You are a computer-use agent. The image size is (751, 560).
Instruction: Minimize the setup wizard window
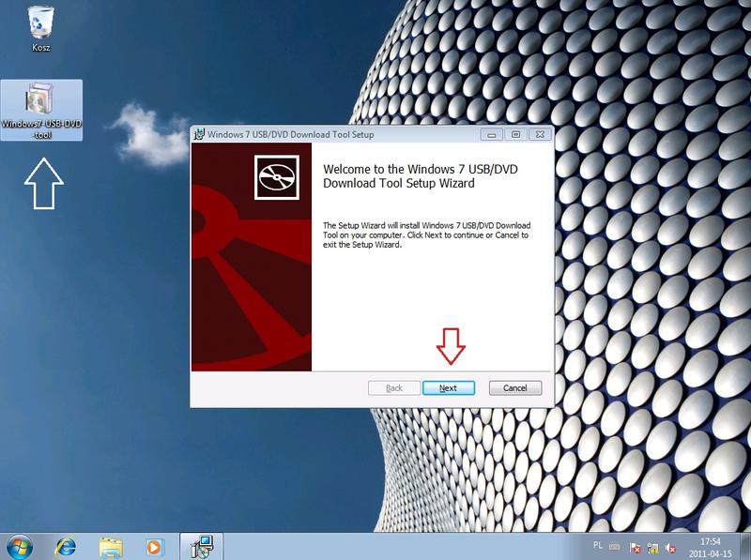[491, 134]
